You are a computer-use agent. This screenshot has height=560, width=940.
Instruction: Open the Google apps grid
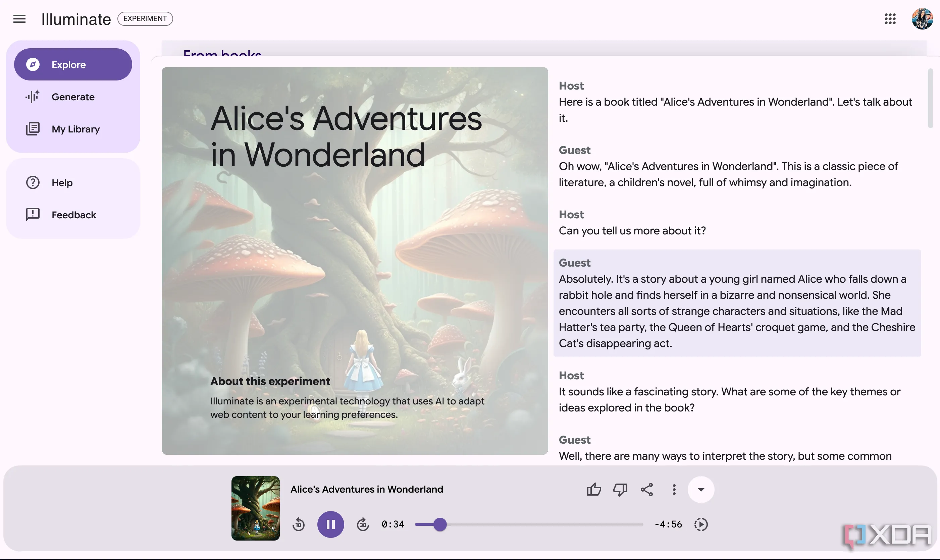point(890,19)
